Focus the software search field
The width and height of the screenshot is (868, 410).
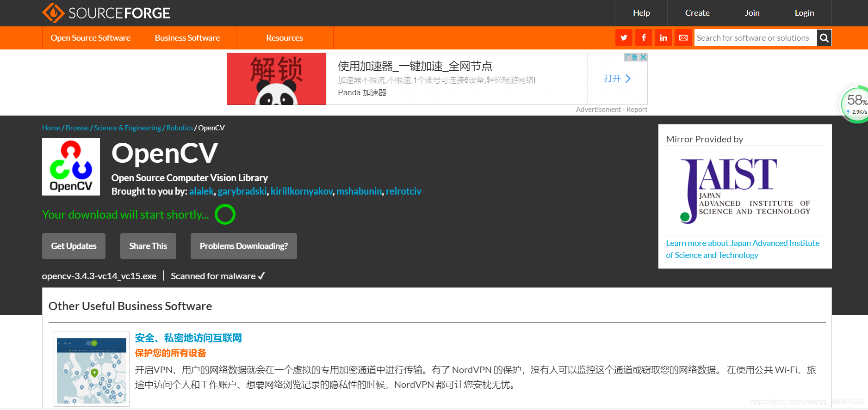755,38
